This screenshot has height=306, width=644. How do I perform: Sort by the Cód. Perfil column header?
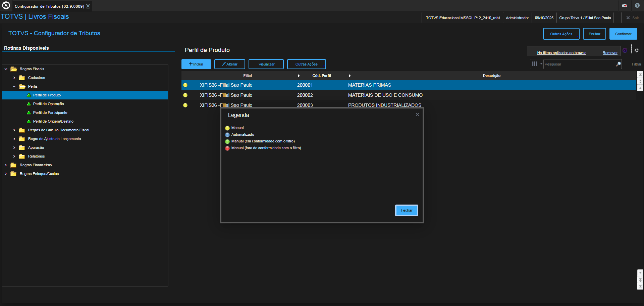tap(322, 76)
